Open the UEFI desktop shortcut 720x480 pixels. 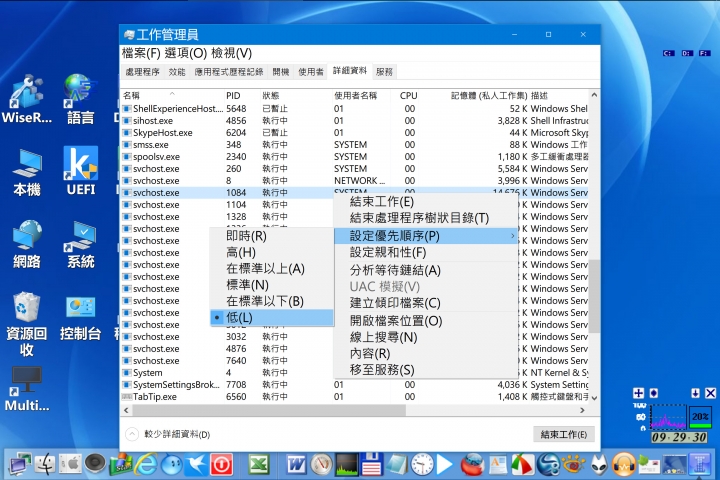(80, 171)
